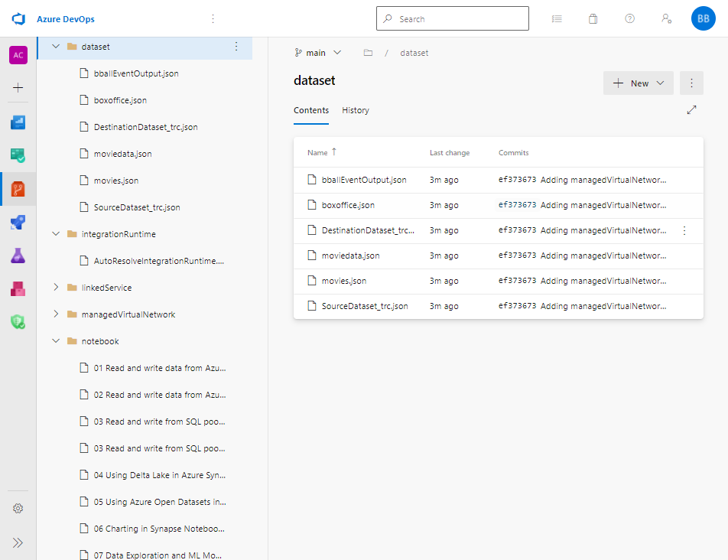Open Pipelines hub in the sidebar
This screenshot has height=560, width=728.
(x=18, y=223)
